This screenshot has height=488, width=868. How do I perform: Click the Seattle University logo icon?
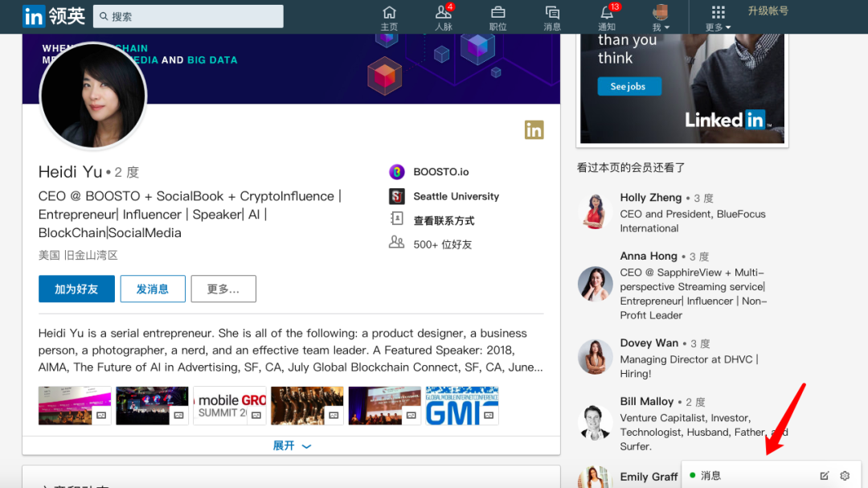click(397, 196)
